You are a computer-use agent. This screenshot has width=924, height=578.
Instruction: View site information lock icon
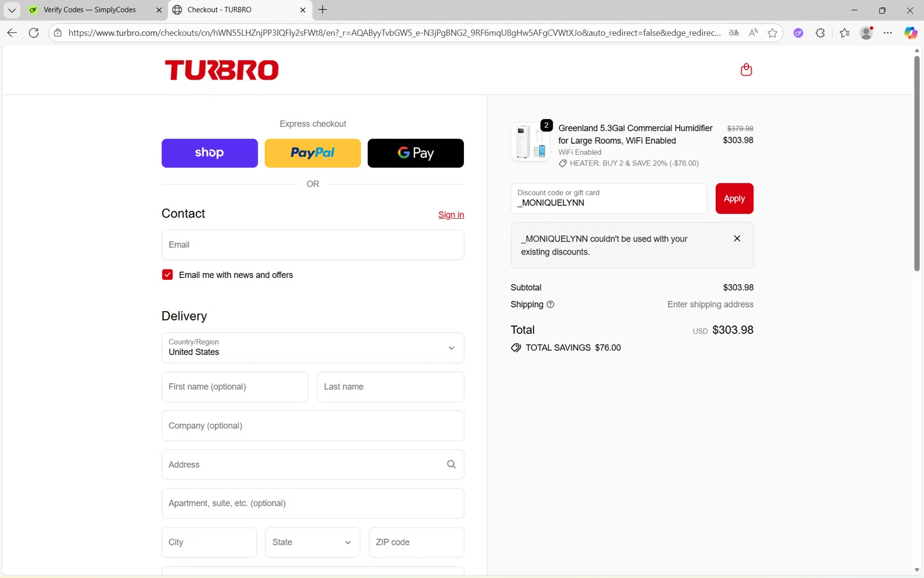pos(58,33)
